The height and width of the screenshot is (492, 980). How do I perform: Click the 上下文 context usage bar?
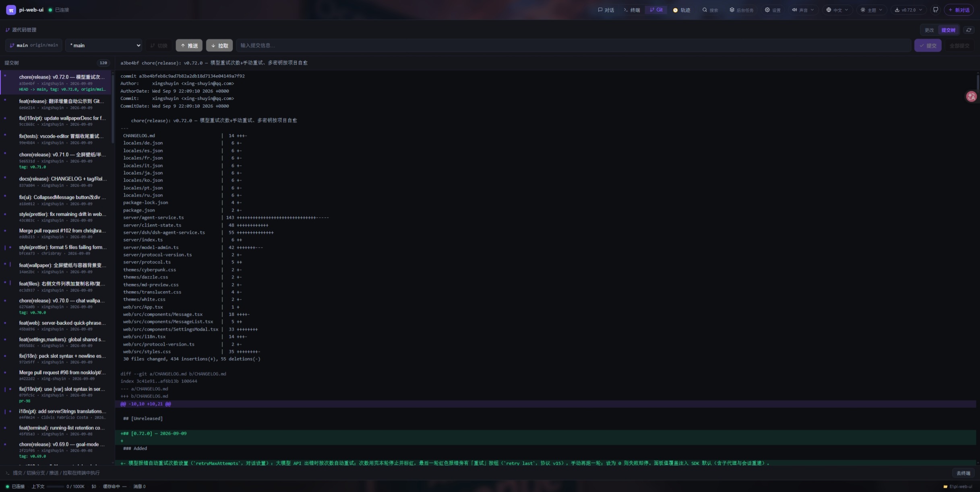[x=55, y=486]
